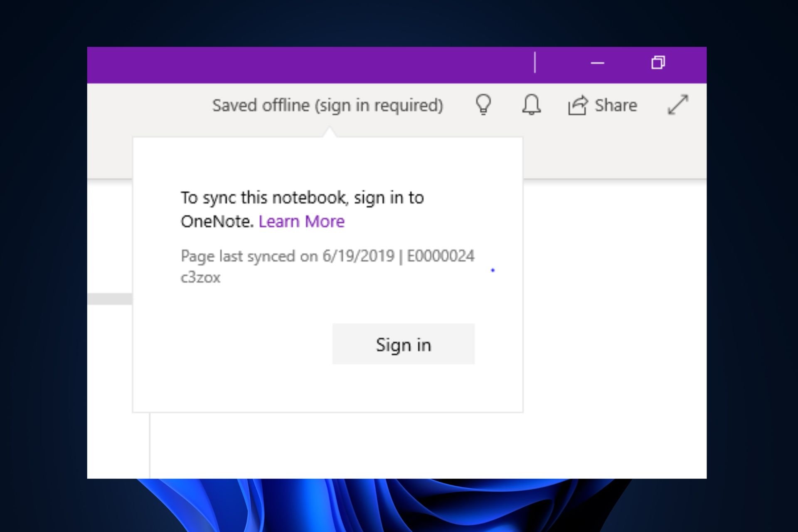The image size is (798, 532).
Task: Click the vertical divider in title bar
Action: pos(535,63)
